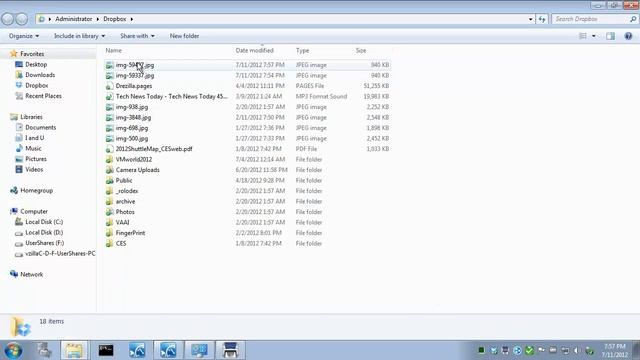Select the archive folder icon
Screen dimensions: 640x360
pos(109,202)
